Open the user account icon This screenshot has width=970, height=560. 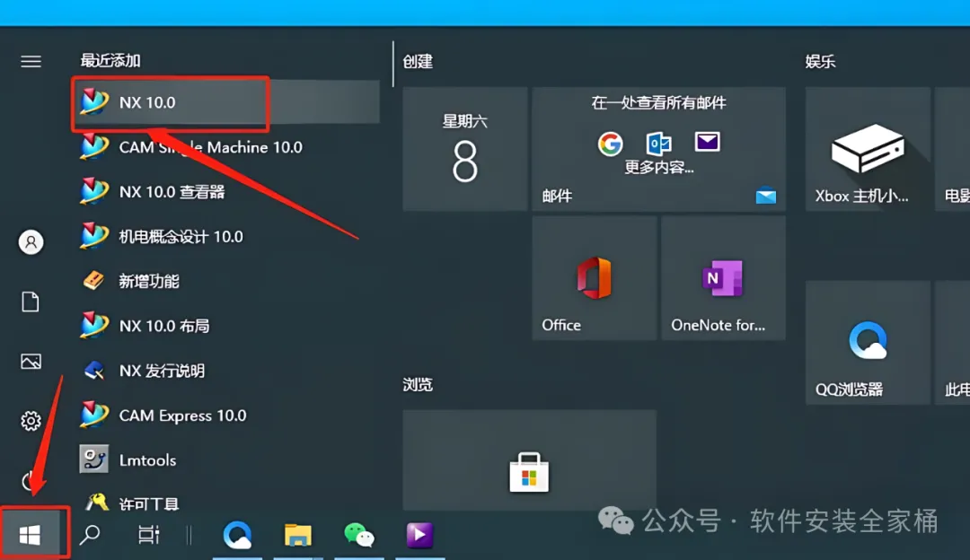(x=31, y=241)
